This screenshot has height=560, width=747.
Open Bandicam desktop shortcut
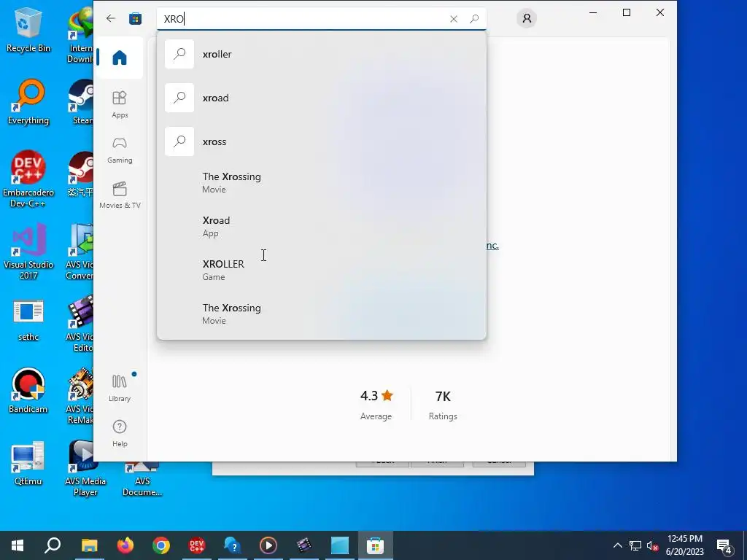(x=28, y=391)
